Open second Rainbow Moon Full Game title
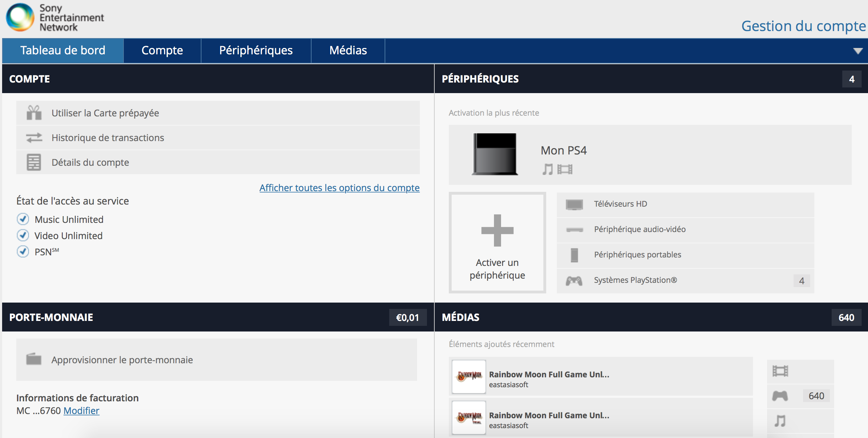 549,415
